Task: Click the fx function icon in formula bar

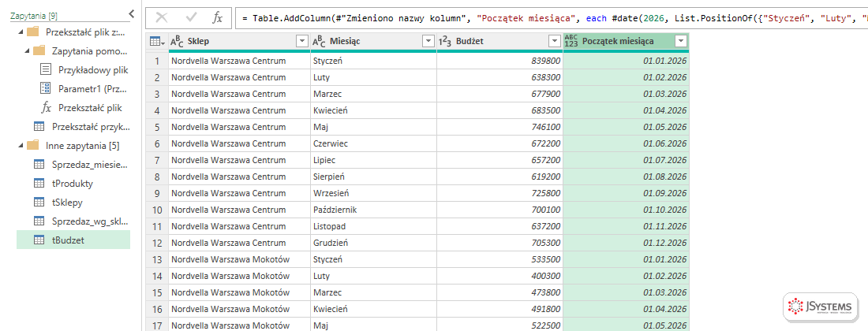Action: pyautogui.click(x=218, y=17)
